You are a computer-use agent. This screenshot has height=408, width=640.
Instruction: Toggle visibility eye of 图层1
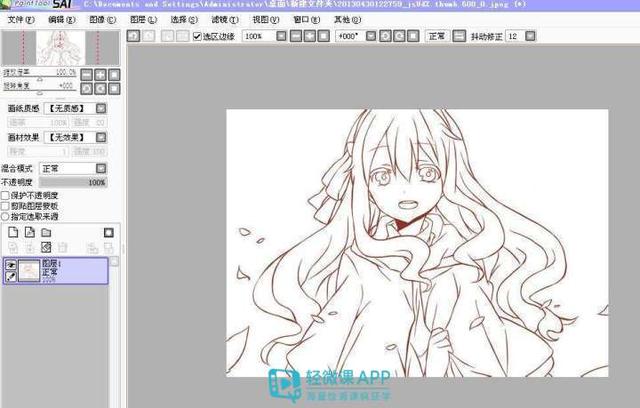(x=11, y=265)
